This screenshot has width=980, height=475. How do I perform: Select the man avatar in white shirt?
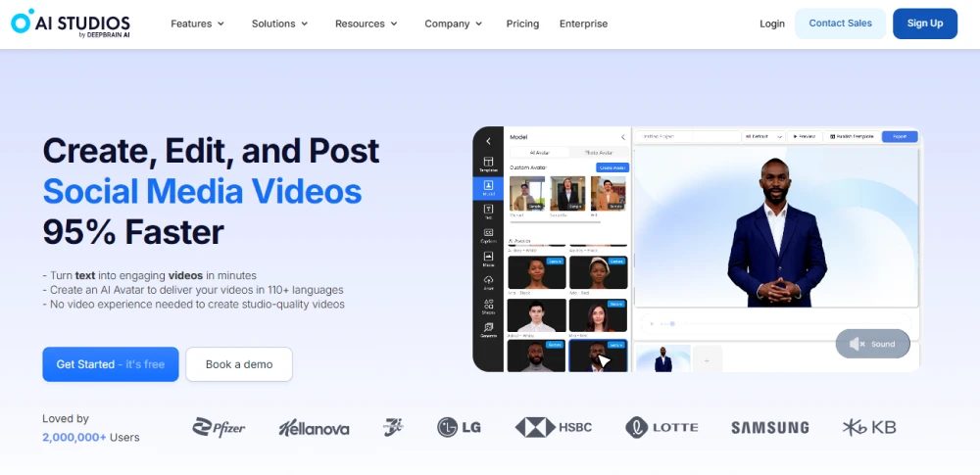click(537, 315)
